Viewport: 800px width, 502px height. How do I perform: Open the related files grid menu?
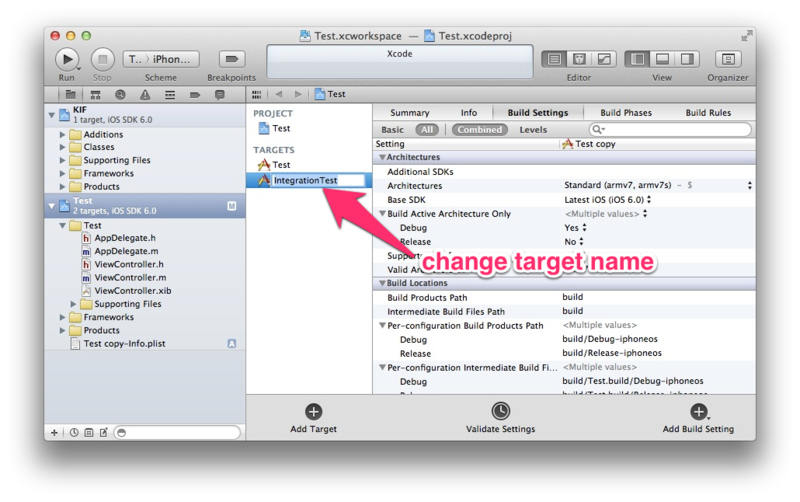(257, 94)
